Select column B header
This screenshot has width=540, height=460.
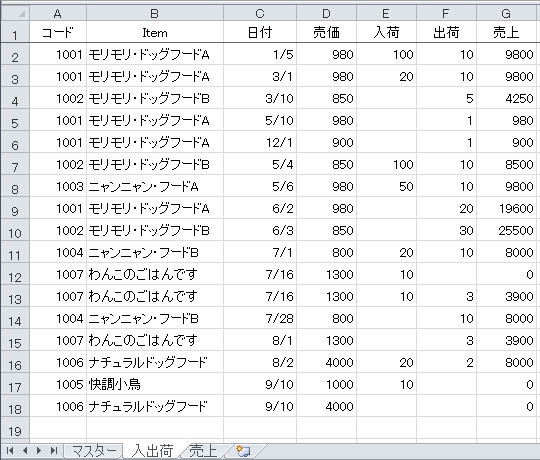click(x=155, y=13)
